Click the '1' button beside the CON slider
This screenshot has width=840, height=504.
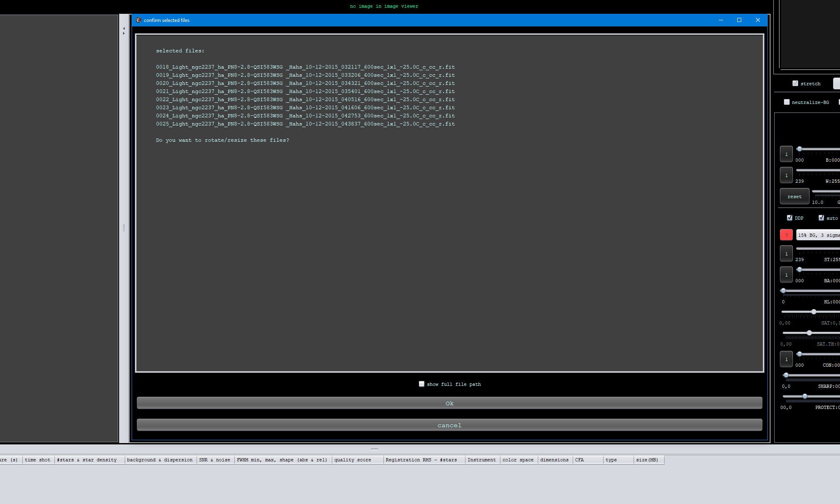pos(786,359)
